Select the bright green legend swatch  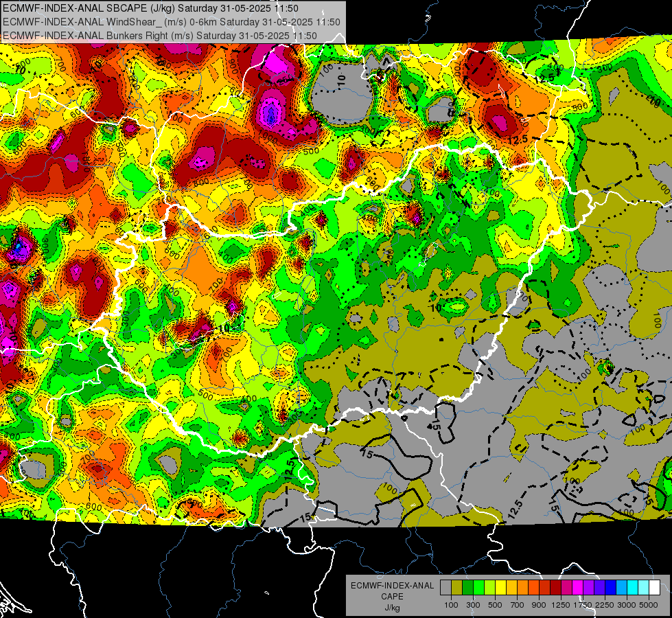point(478,588)
